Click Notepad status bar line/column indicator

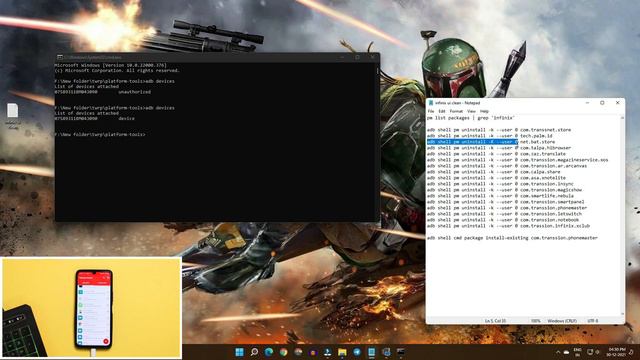[x=495, y=321]
